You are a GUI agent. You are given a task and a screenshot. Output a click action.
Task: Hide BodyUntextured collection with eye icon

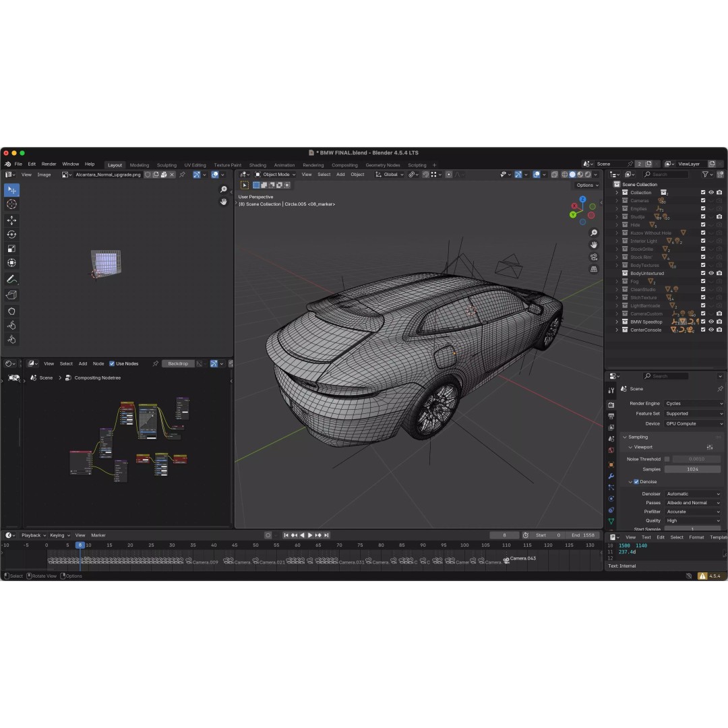point(711,273)
